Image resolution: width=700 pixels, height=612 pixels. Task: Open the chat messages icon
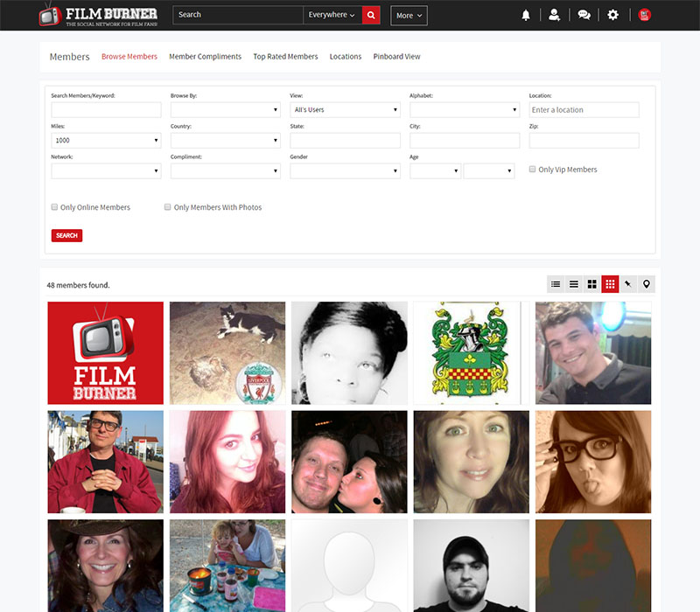pyautogui.click(x=584, y=15)
